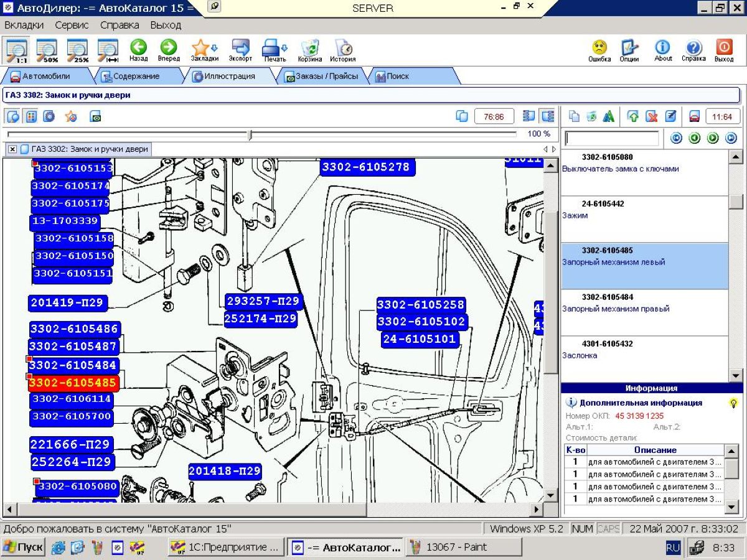
Task: Select part 3302-6105484 Запорный механизм правый
Action: coord(644,312)
